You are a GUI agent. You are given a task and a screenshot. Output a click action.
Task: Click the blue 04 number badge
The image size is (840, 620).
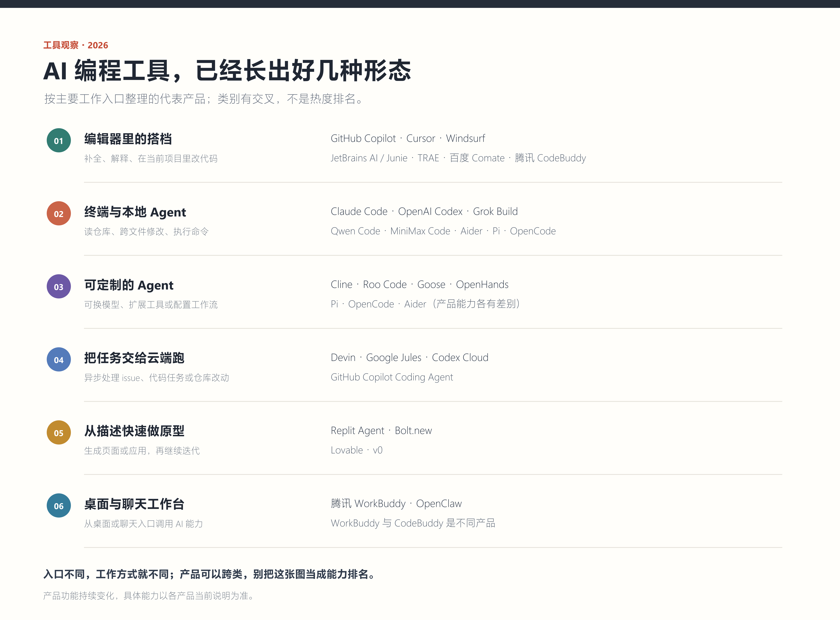(x=58, y=360)
